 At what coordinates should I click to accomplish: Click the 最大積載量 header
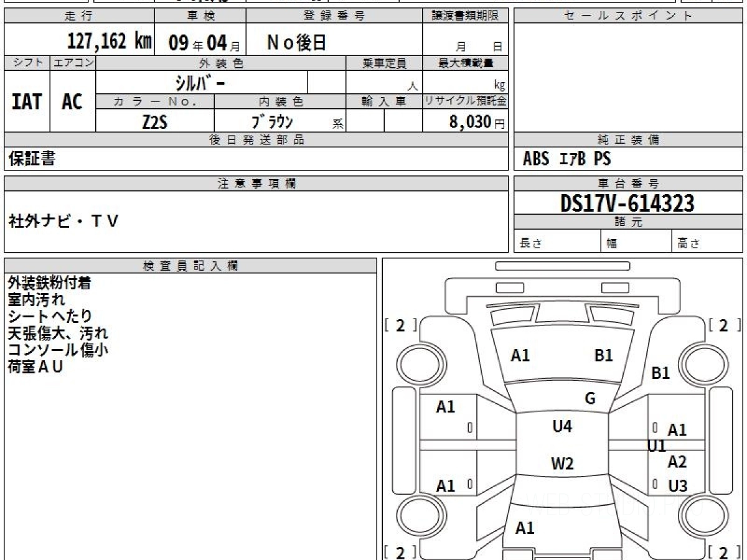tap(466, 63)
